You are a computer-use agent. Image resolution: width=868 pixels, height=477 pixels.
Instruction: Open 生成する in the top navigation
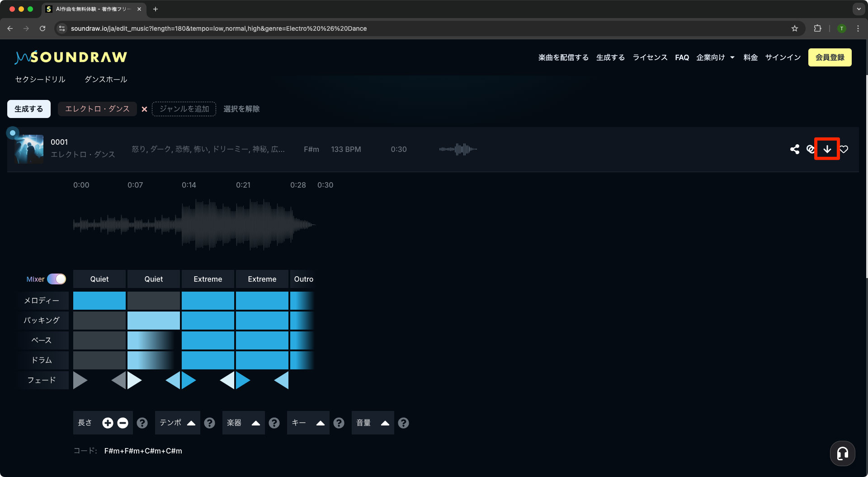(x=610, y=57)
